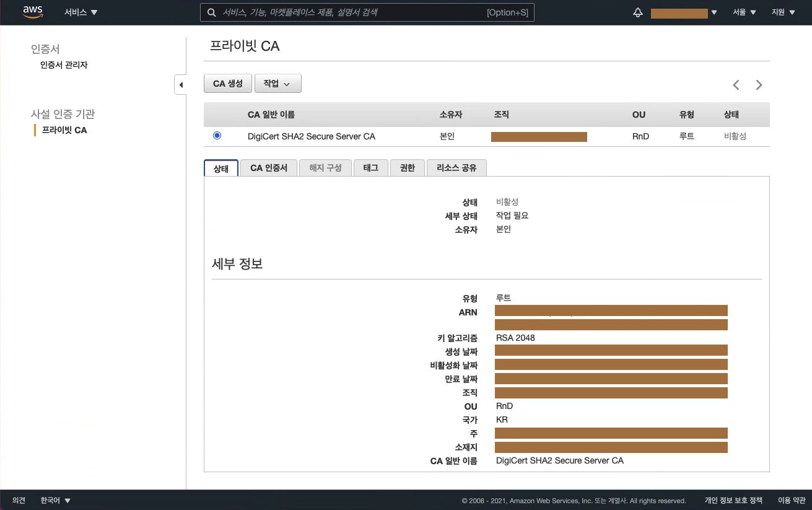
Task: Sort by 상태 column header
Action: tap(731, 115)
